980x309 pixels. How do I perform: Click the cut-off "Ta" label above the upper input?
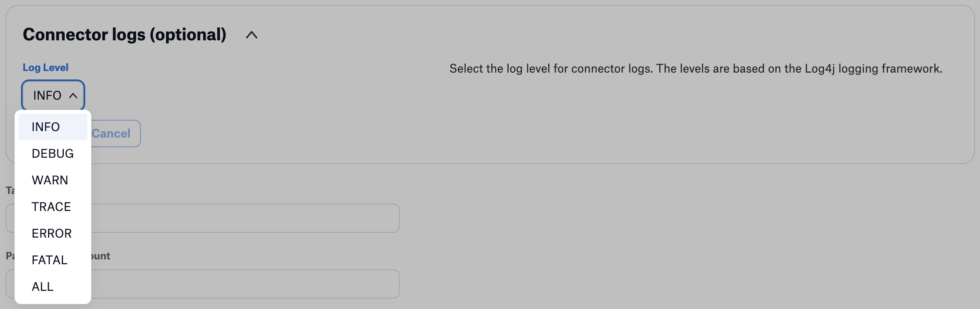pyautogui.click(x=10, y=190)
